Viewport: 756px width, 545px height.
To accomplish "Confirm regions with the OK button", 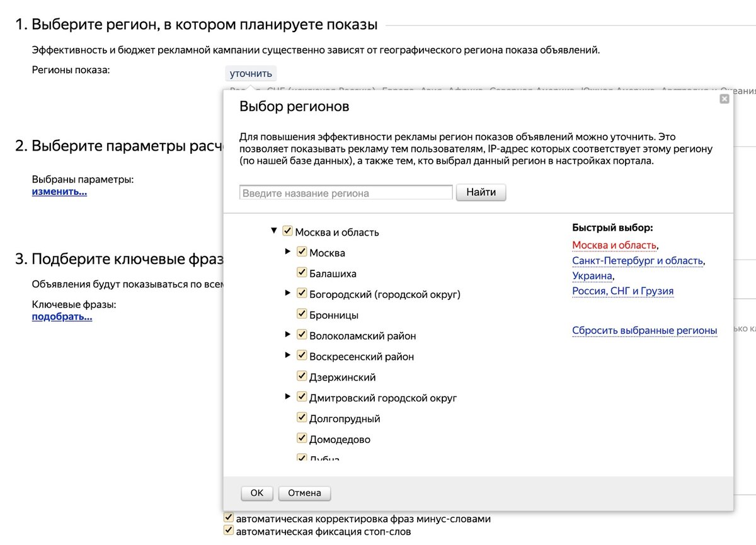I will (x=256, y=493).
